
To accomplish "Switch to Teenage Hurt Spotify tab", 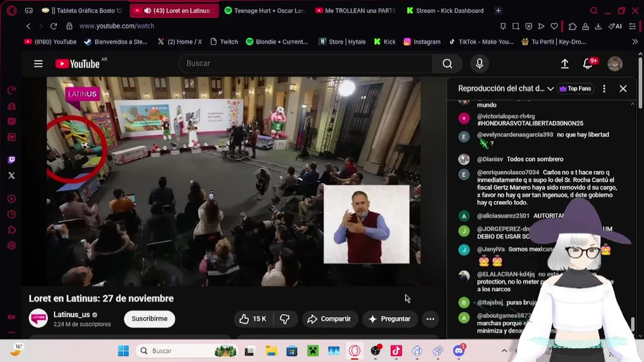I will (x=265, y=11).
